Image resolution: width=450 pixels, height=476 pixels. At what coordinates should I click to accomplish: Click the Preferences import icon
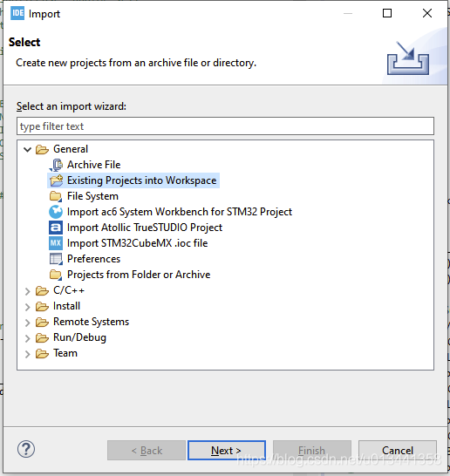coord(56,259)
